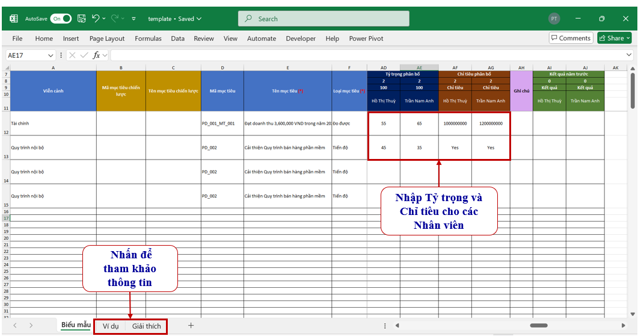Open the Undo history dropdown arrow

click(x=104, y=19)
